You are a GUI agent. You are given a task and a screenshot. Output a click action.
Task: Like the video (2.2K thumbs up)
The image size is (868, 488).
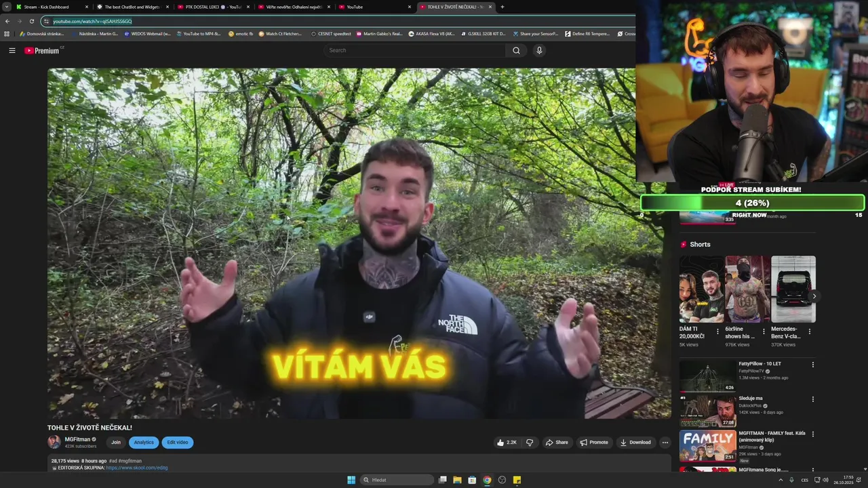[x=507, y=443]
